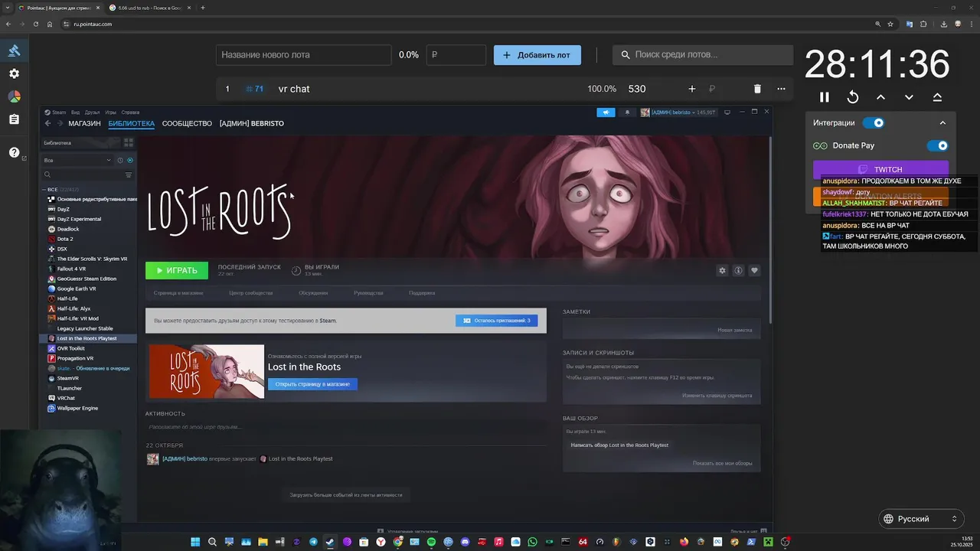980x551 pixels.
Task: Open the [АДМИН] BEBRISTO profile tab
Action: (252, 123)
